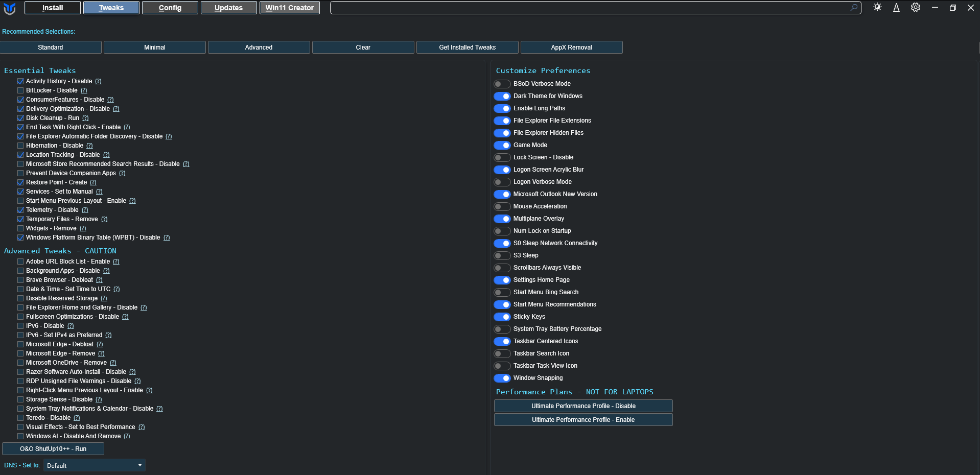Run O&O ShutUp10++
This screenshot has width=980, height=475.
pyautogui.click(x=53, y=449)
